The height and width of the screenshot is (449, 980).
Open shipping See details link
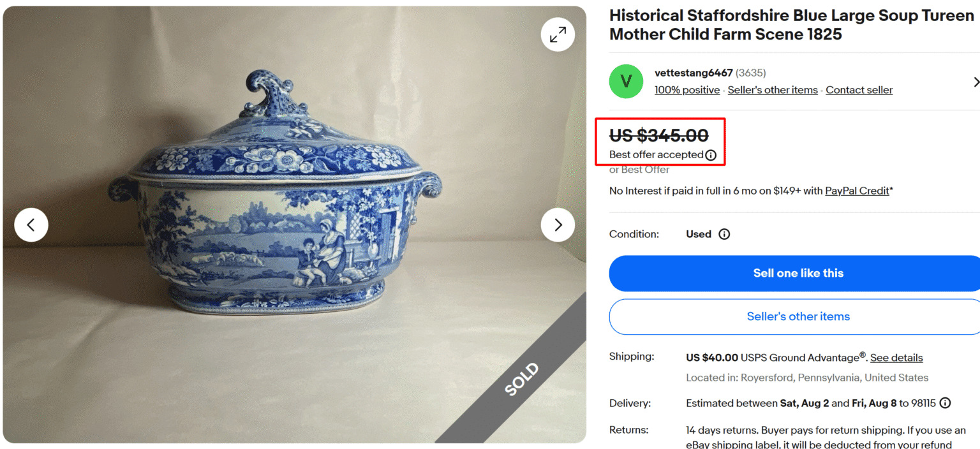click(x=896, y=357)
